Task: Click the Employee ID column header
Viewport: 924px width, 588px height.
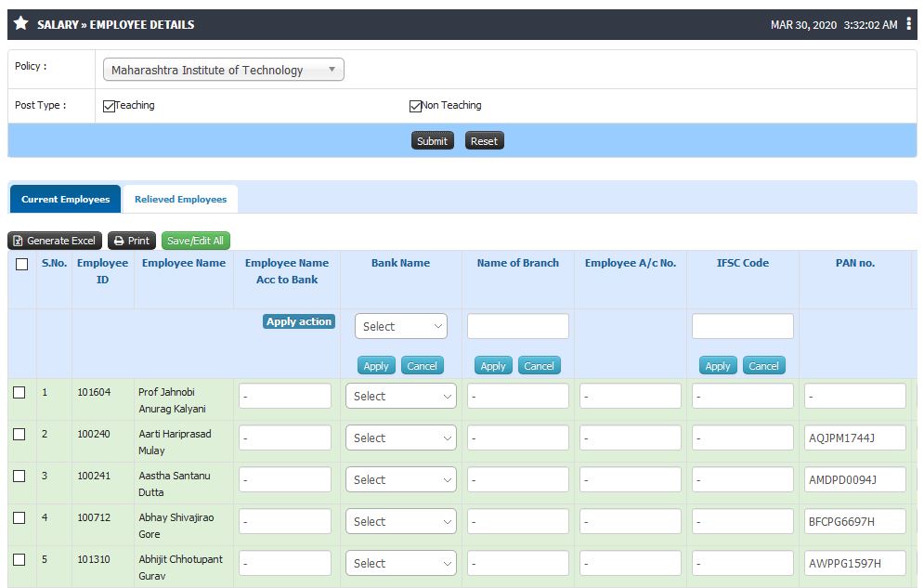Action: coord(102,271)
